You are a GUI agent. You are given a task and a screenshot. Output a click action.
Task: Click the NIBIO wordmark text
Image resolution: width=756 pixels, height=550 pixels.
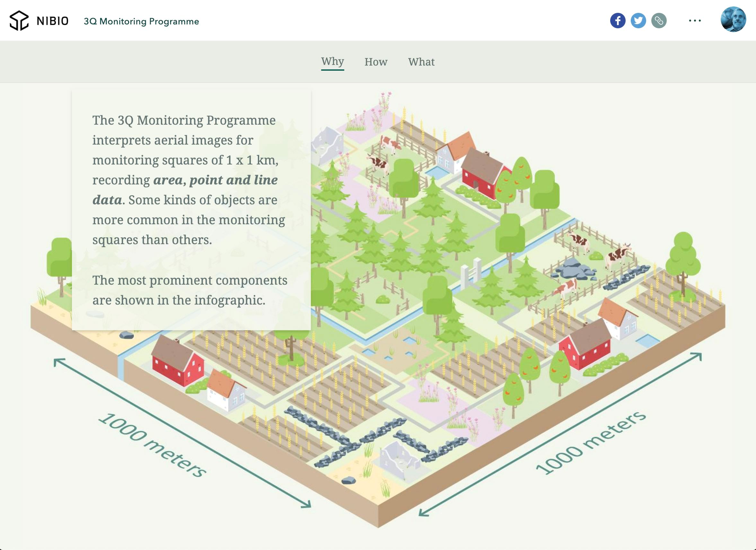click(x=52, y=21)
